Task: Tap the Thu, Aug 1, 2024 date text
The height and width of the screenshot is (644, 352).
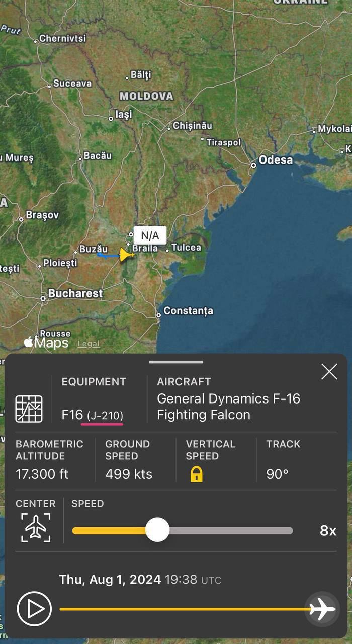Action: pos(110,579)
